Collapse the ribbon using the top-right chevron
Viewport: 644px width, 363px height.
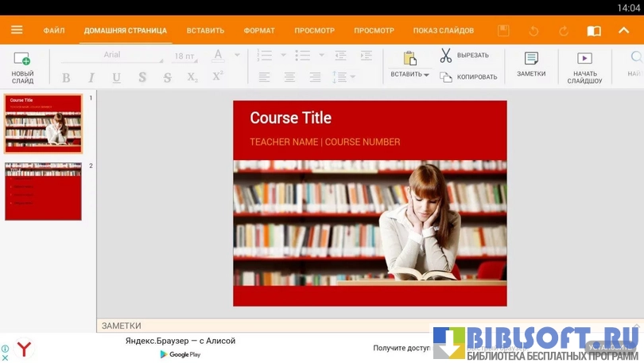[x=623, y=30]
